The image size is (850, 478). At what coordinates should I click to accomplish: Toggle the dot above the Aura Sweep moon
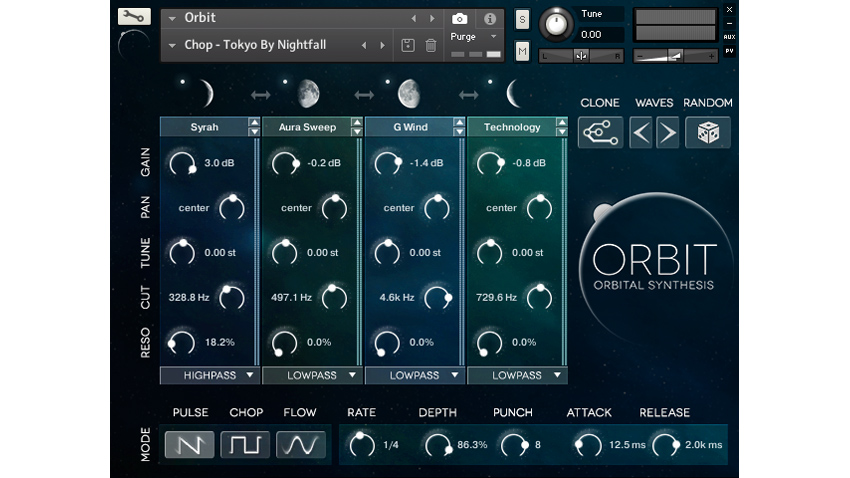point(285,82)
